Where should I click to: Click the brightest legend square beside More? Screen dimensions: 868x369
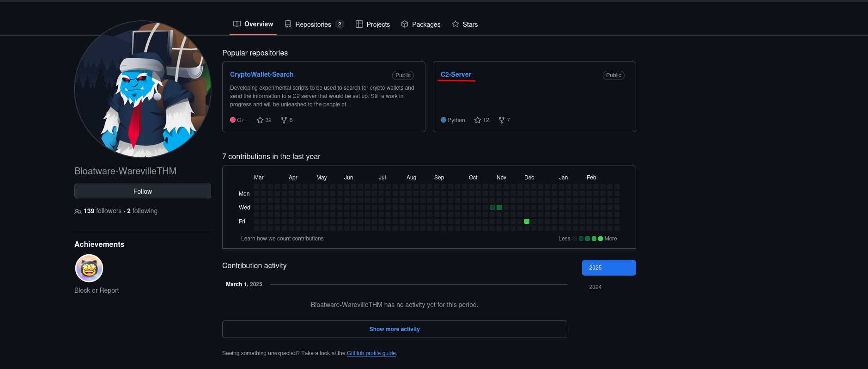tap(601, 239)
